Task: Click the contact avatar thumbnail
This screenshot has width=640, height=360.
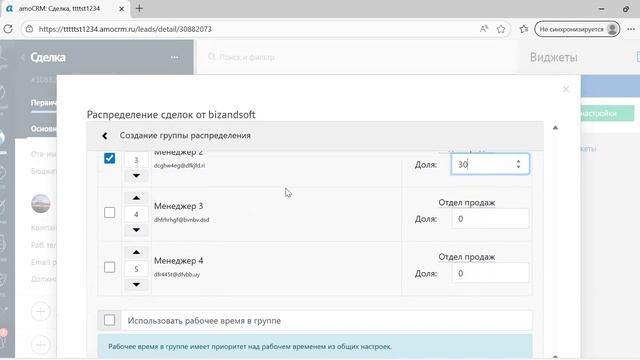Action: (x=41, y=203)
